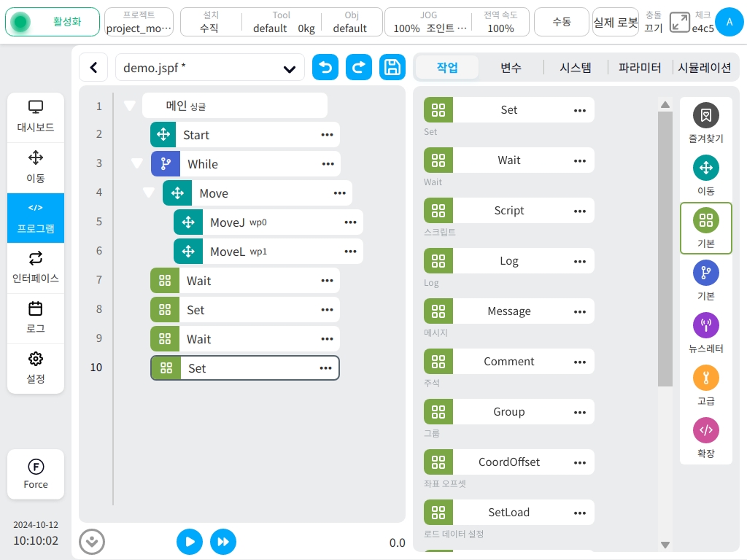Click the circular down-arrow icon at bottom

pyautogui.click(x=92, y=542)
